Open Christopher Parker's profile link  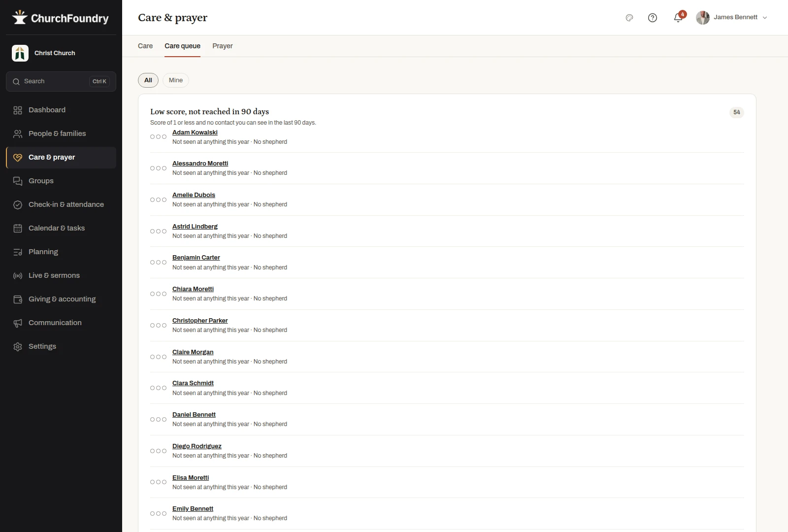point(200,321)
